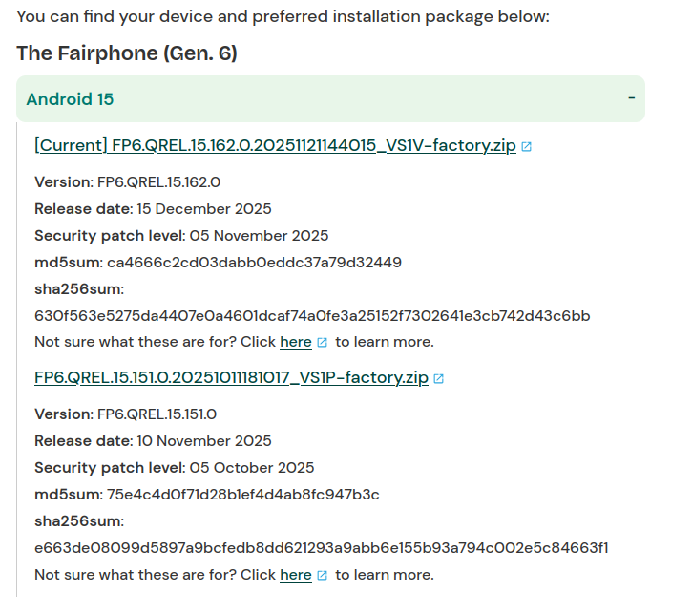Collapse Android 15 section using minus icon
692x616 pixels.
[631, 99]
